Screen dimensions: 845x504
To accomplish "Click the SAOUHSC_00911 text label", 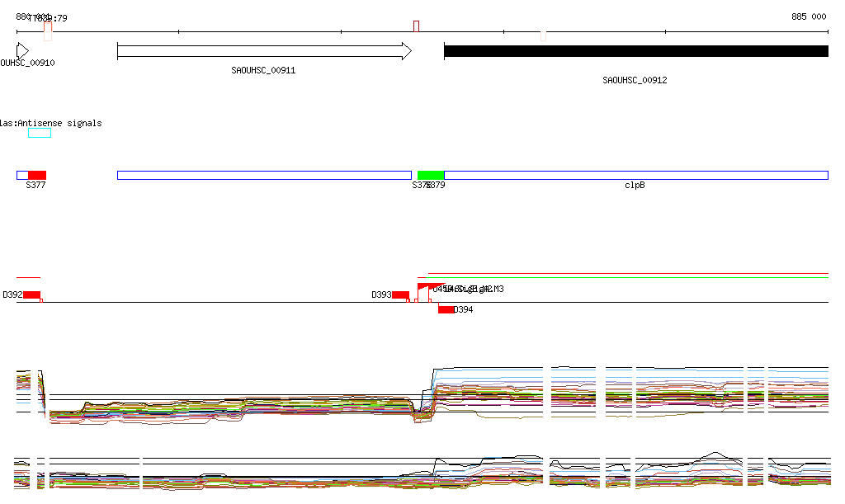I will click(x=263, y=71).
